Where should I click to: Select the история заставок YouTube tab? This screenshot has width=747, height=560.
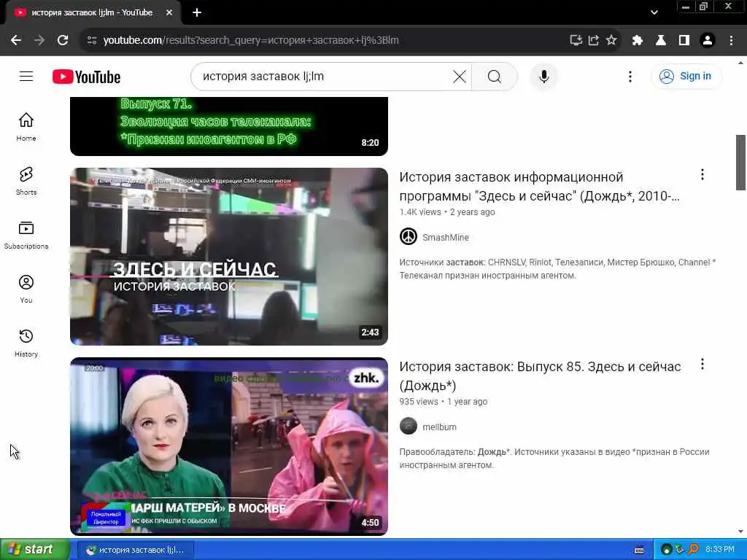[x=93, y=13]
